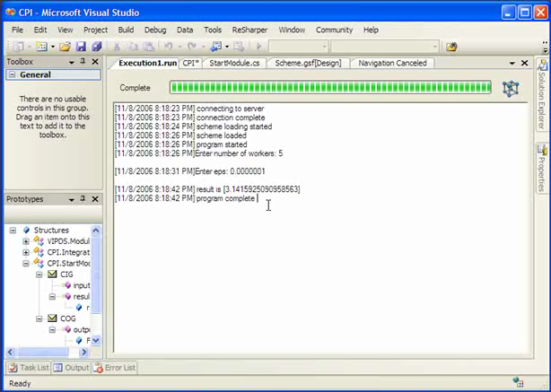Click the New Project toolbar icon
The width and height of the screenshot is (551, 392).
pyautogui.click(x=19, y=47)
